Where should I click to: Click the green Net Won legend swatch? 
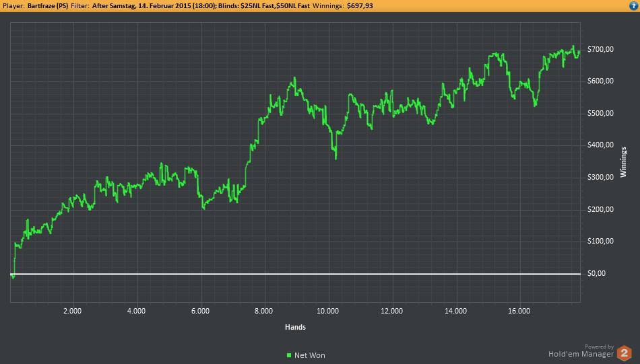click(x=289, y=355)
